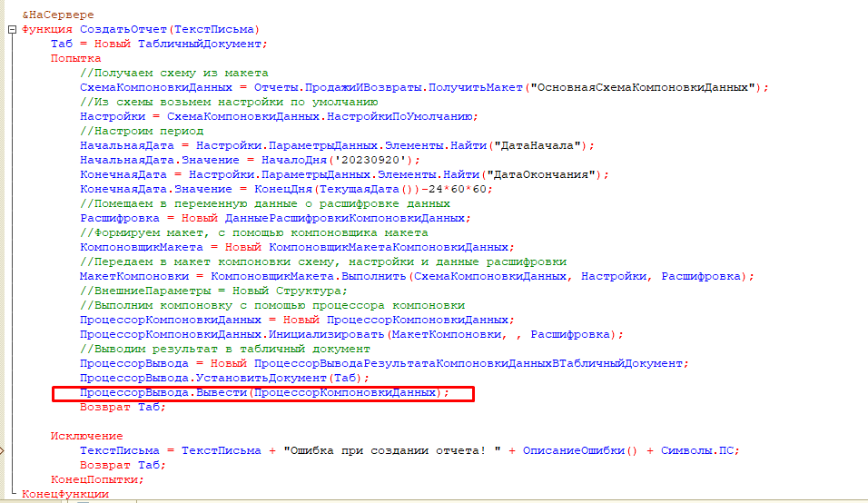Click КомпоновщикМакетаКомпоновкиДанных type name
The image size is (868, 503).
pyautogui.click(x=389, y=247)
